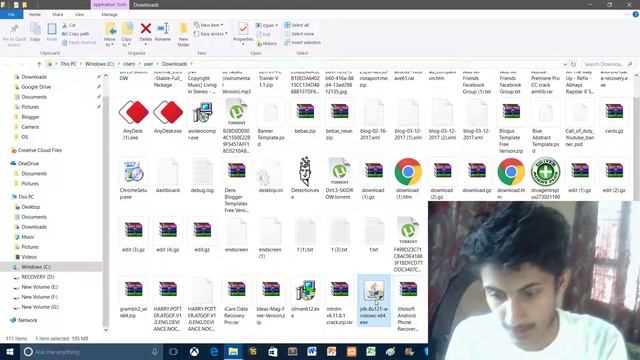Open the address bar history dropdown
This screenshot has width=640, height=360.
click(x=565, y=64)
